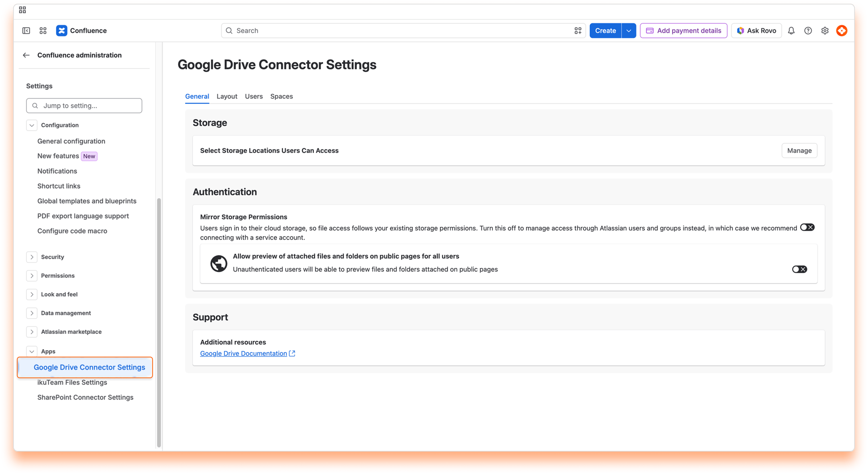Open the notifications bell

pos(791,30)
